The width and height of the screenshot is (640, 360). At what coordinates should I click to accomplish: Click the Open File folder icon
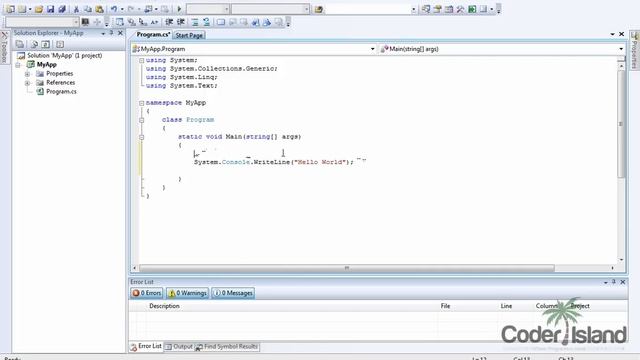[x=39, y=9]
